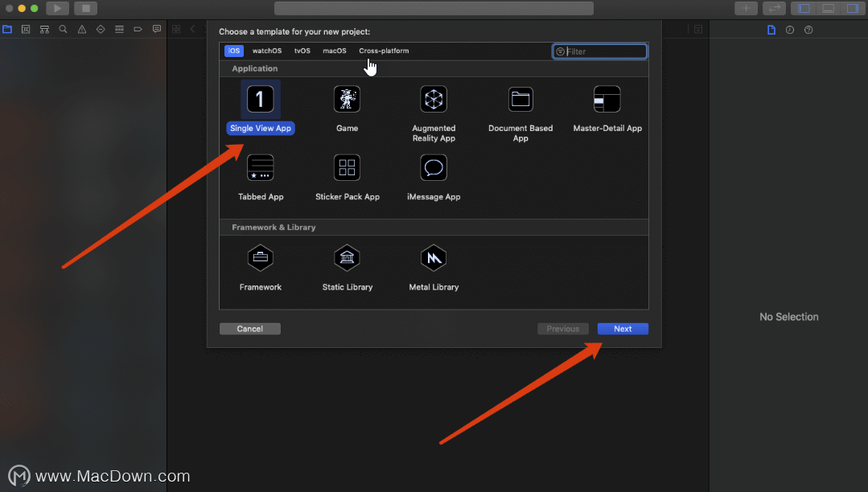
Task: Click the code review arrows button
Action: click(774, 8)
